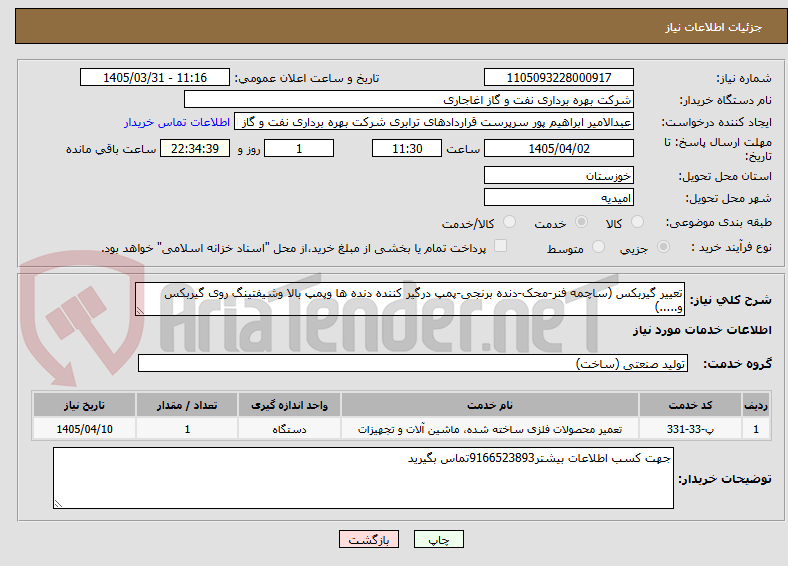The height and width of the screenshot is (566, 788).
Task: Click the row number cell in the services table
Action: tap(756, 429)
